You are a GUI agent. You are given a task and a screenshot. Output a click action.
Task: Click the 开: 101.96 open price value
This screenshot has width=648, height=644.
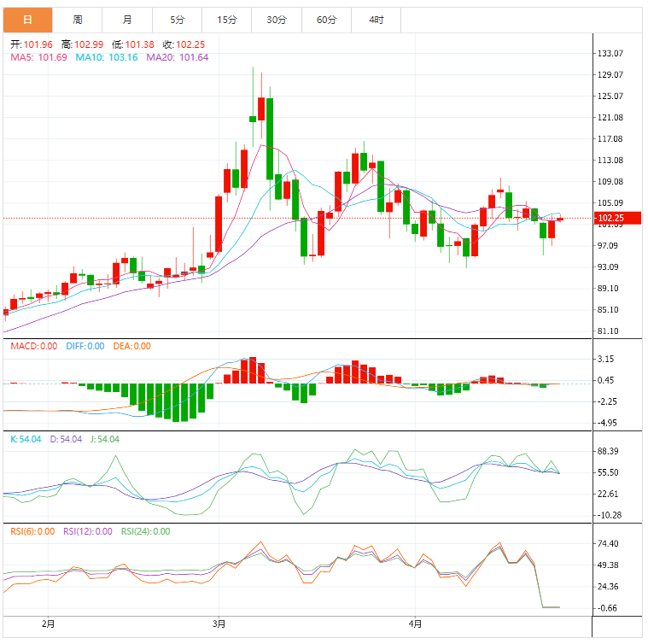tap(32, 44)
